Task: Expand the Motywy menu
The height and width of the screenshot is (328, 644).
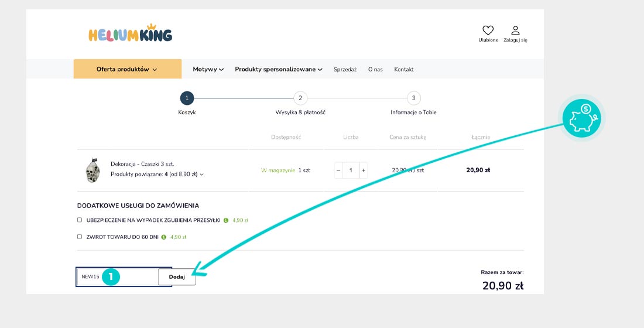Action: tap(208, 69)
